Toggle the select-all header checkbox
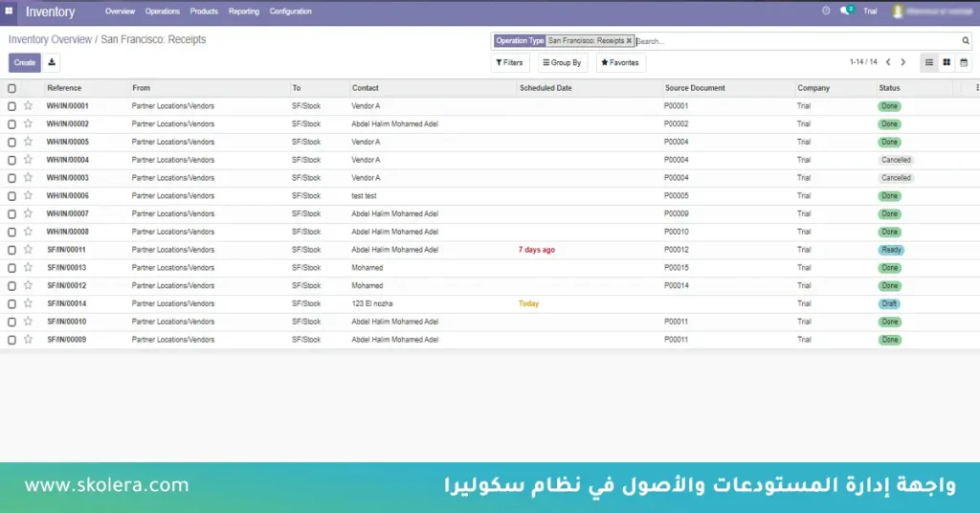The height and width of the screenshot is (513, 980). coord(11,88)
